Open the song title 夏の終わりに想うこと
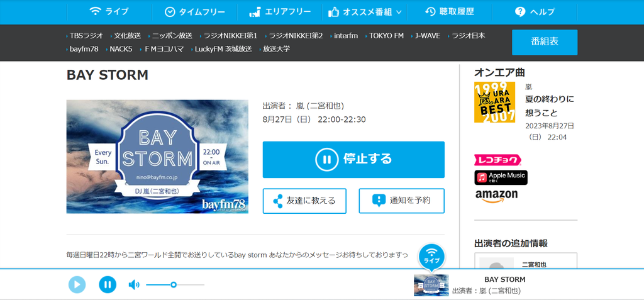644x300 pixels. pyautogui.click(x=550, y=106)
